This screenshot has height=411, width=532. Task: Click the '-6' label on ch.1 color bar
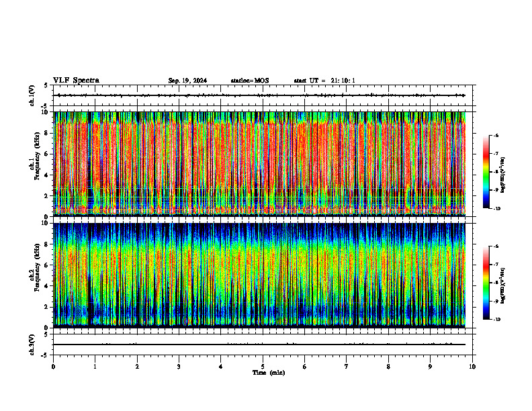(x=495, y=136)
